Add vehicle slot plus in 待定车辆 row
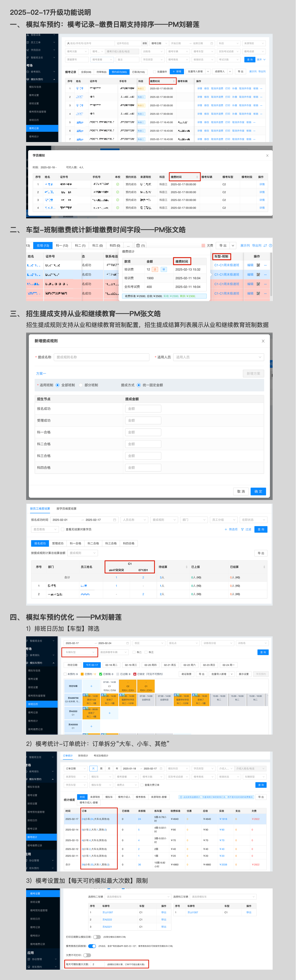 (x=91, y=686)
